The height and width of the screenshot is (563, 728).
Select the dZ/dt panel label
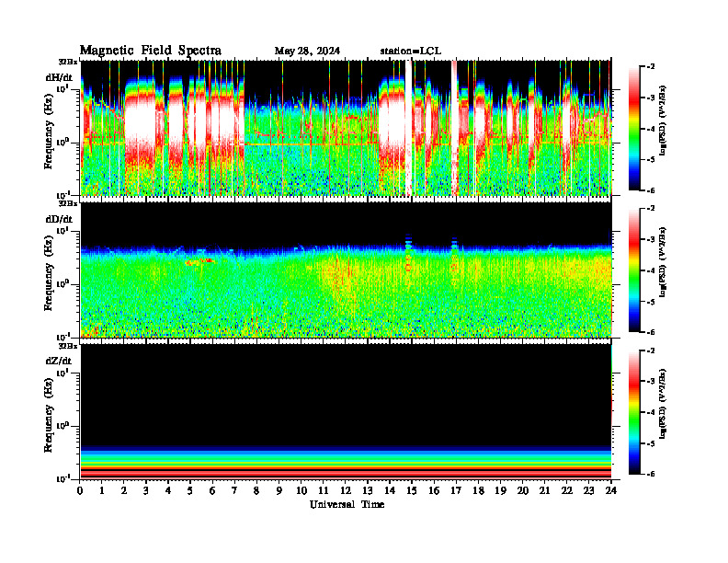click(x=59, y=361)
